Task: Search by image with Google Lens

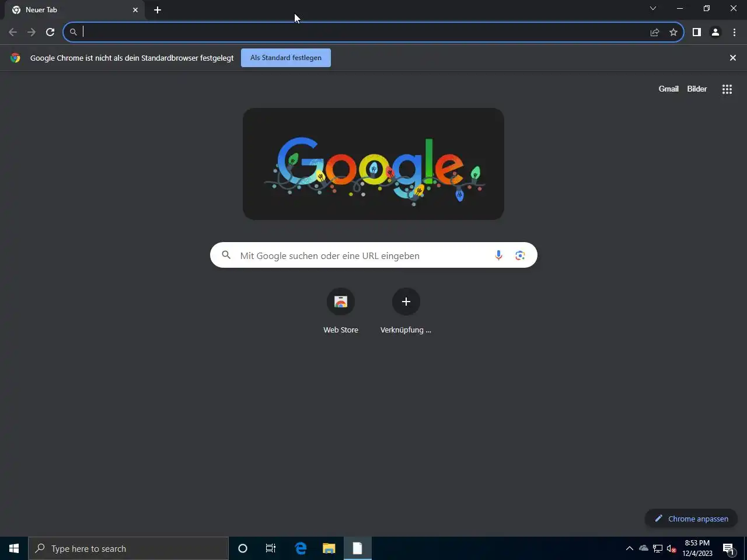Action: tap(520, 256)
